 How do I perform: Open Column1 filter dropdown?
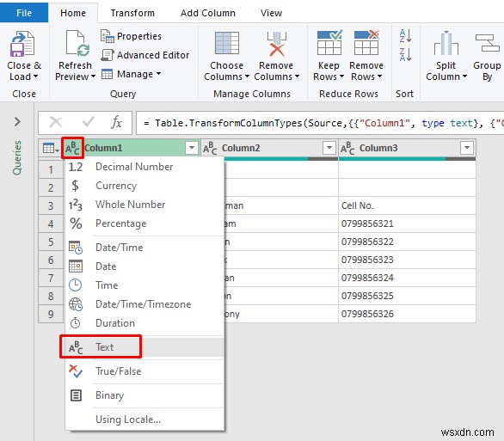point(192,148)
